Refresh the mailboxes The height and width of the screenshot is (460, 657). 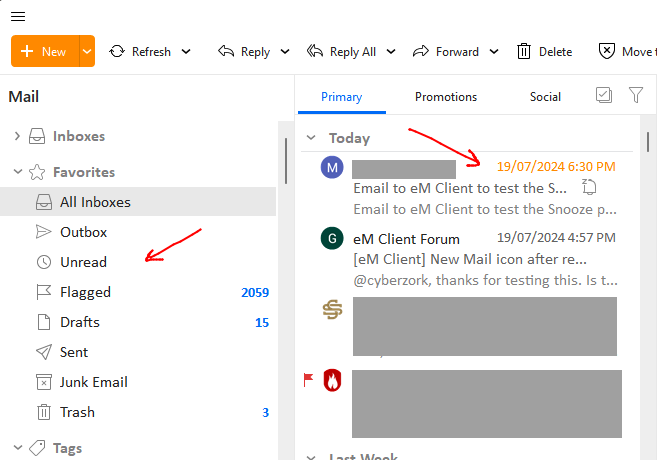click(x=140, y=52)
